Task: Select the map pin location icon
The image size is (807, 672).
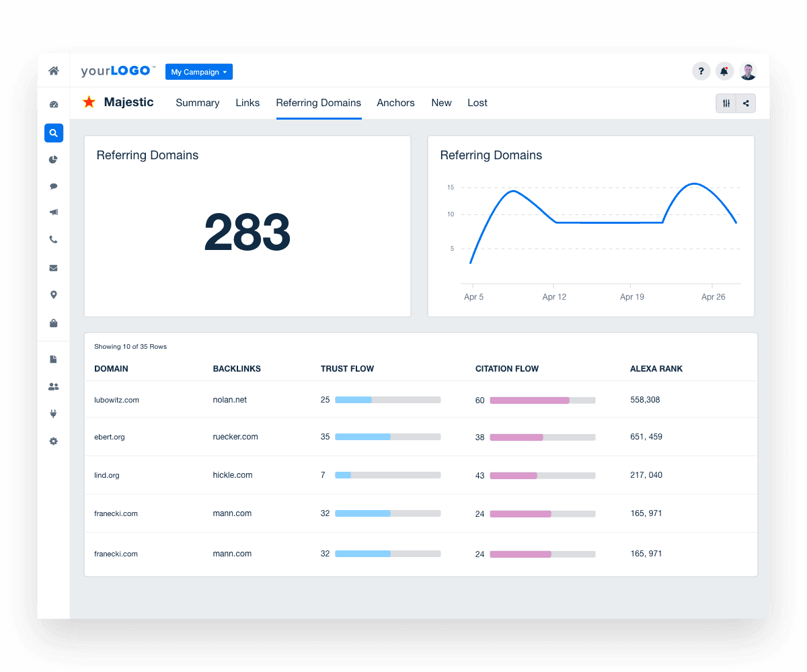Action: (x=54, y=294)
